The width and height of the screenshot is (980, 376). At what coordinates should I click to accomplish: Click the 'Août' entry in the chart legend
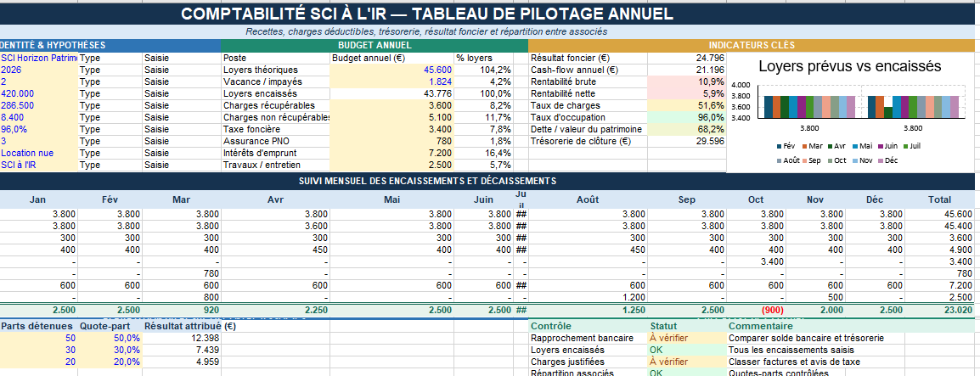tap(787, 160)
